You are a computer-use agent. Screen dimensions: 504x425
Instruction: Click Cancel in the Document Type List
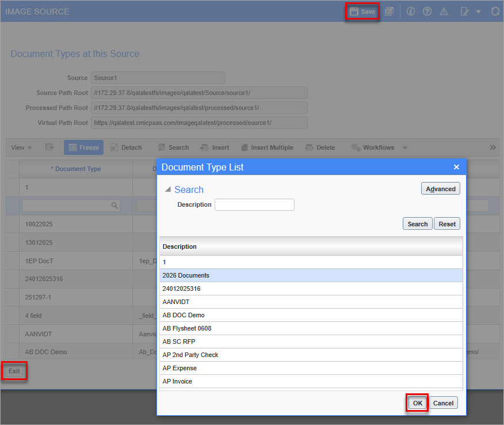(x=443, y=403)
